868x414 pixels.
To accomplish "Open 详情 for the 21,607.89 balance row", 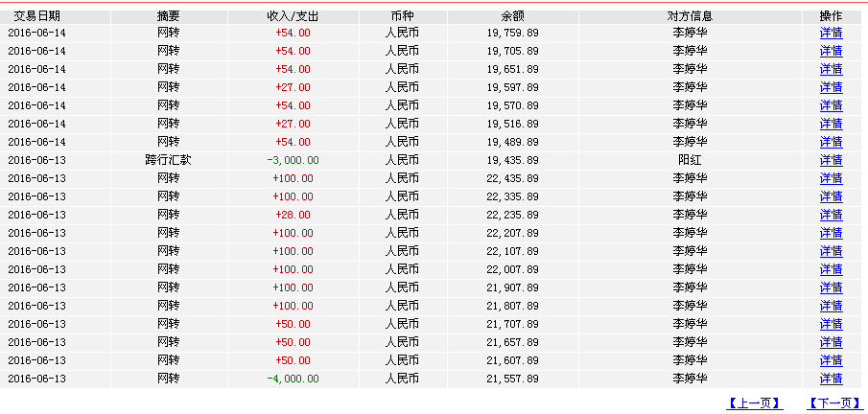I will pyautogui.click(x=831, y=361).
